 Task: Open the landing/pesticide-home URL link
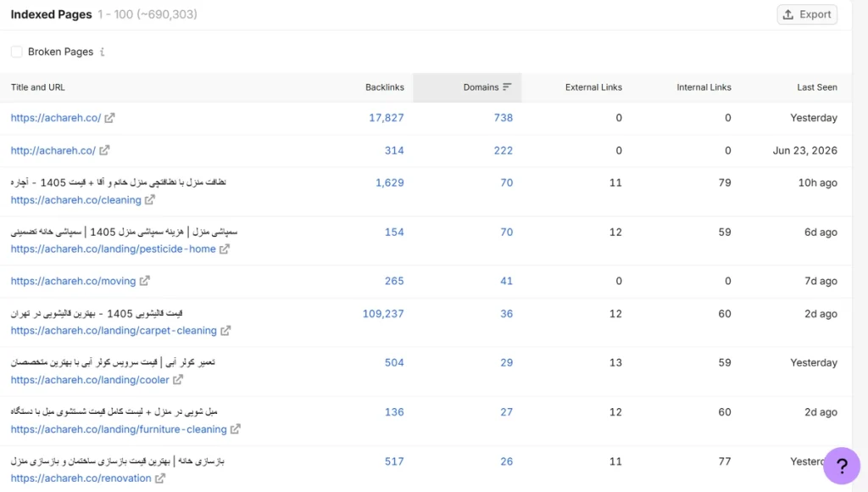click(113, 249)
